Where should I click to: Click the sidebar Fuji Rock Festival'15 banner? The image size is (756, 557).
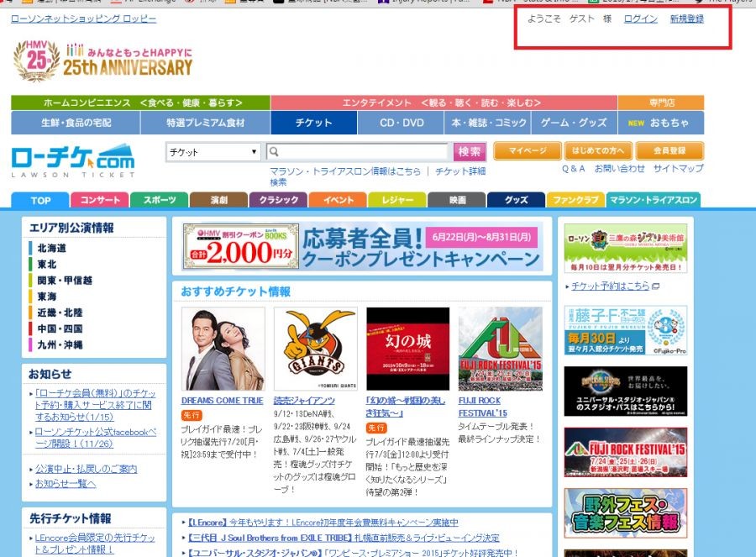[625, 452]
